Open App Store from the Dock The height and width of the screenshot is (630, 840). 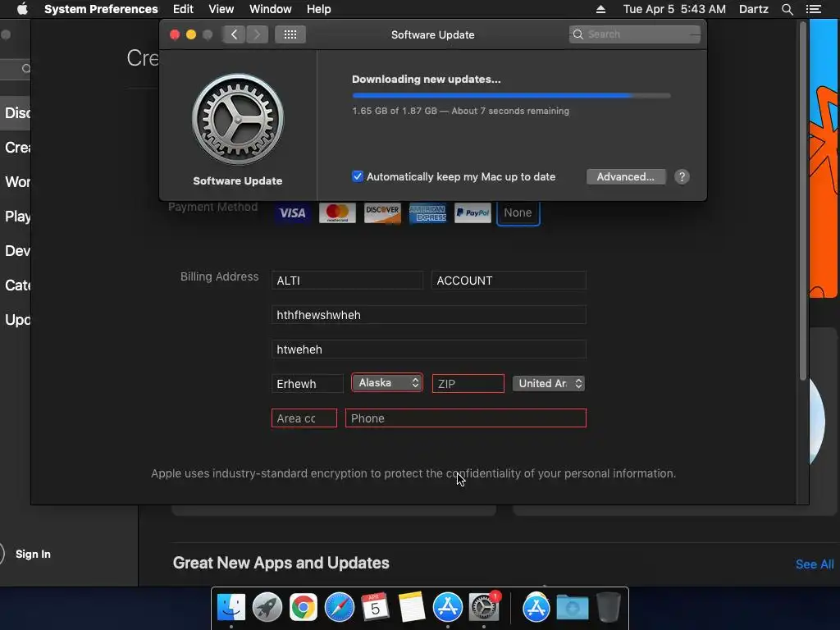click(447, 608)
